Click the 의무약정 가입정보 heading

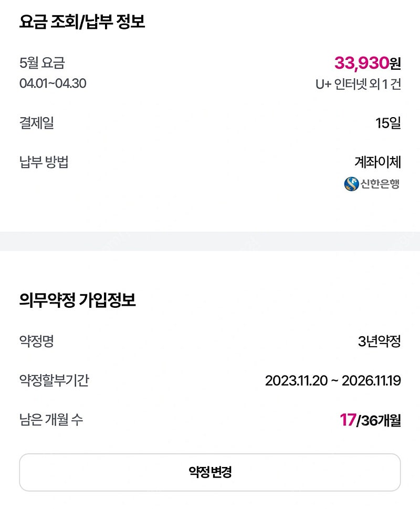pos(78,300)
